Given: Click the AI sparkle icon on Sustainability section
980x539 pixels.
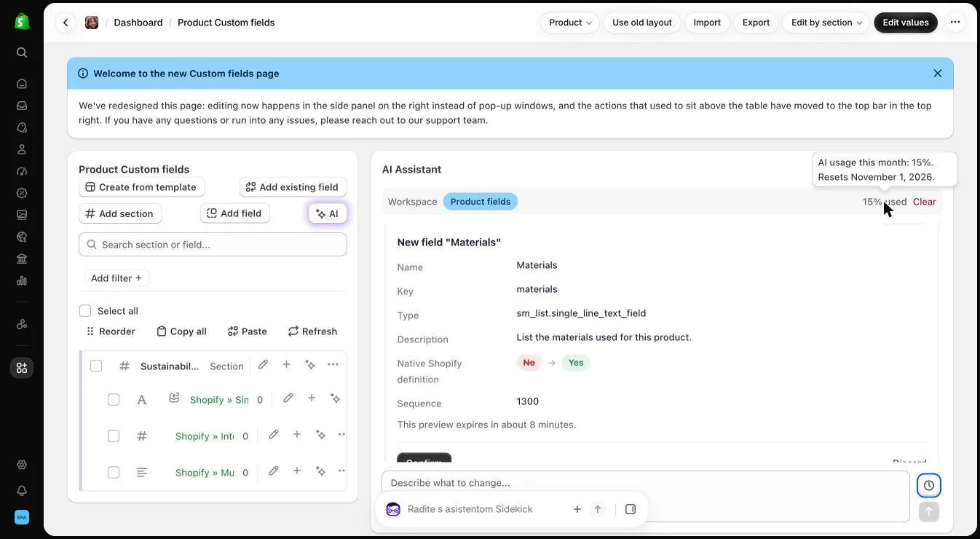Looking at the screenshot, I should (x=310, y=364).
